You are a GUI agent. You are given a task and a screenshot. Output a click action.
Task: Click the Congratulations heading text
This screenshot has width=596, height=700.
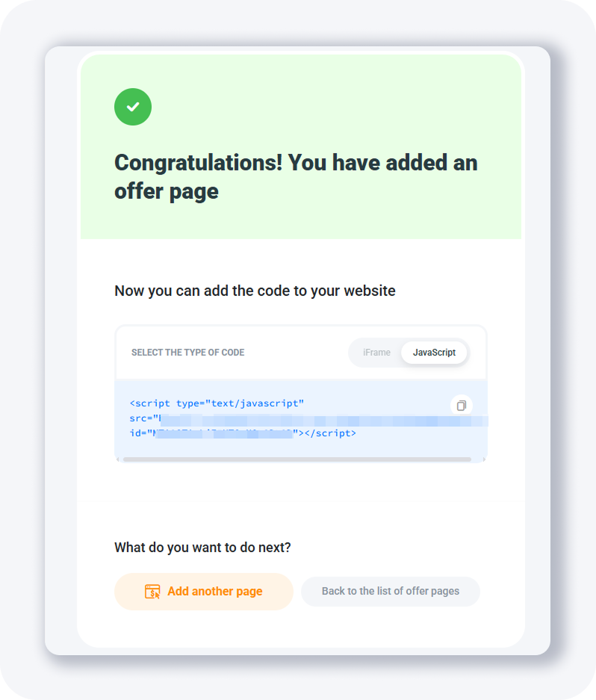tap(296, 163)
